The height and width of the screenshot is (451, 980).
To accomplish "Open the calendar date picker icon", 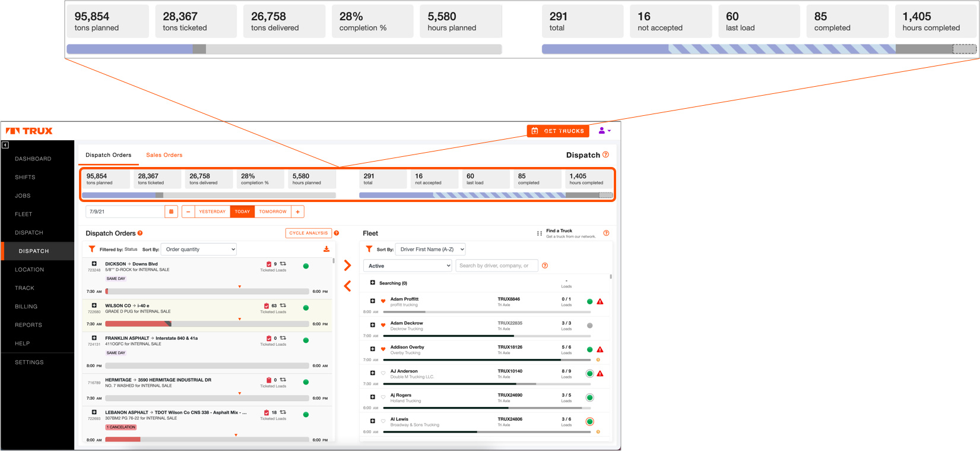I will click(x=171, y=212).
